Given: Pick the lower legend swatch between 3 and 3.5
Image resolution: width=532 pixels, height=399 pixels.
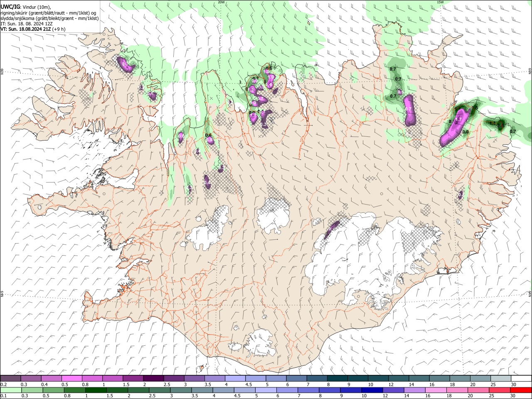Looking at the screenshot, I should click(x=181, y=390).
